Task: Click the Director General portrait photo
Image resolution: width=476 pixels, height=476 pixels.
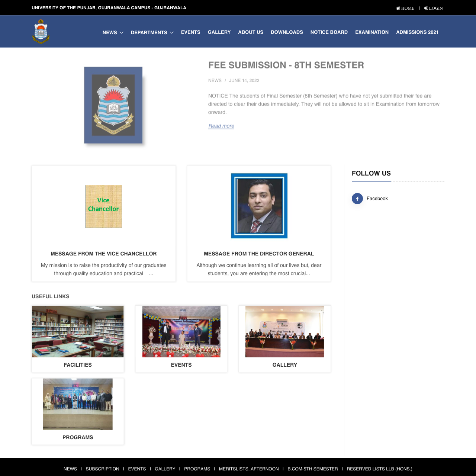Action: click(259, 206)
